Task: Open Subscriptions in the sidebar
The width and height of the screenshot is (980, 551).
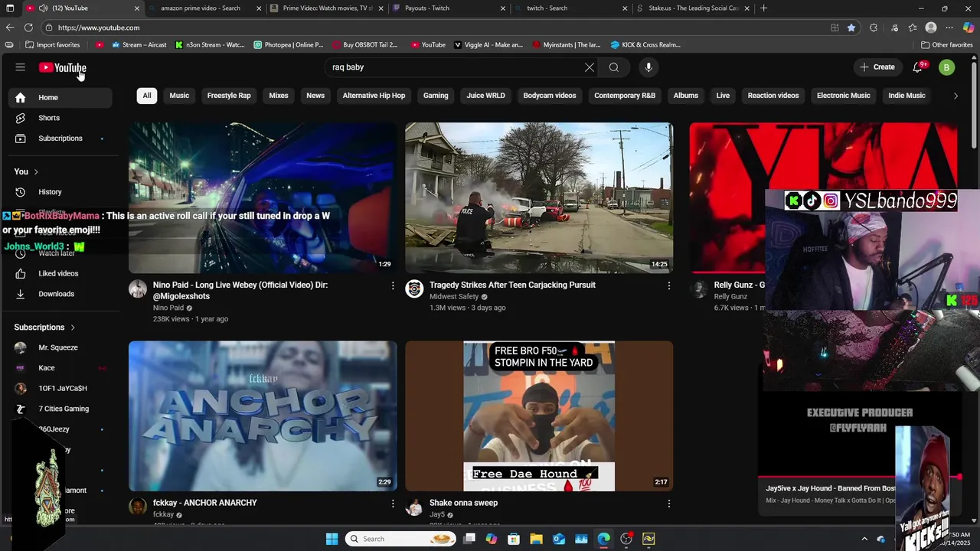Action: tap(60, 139)
